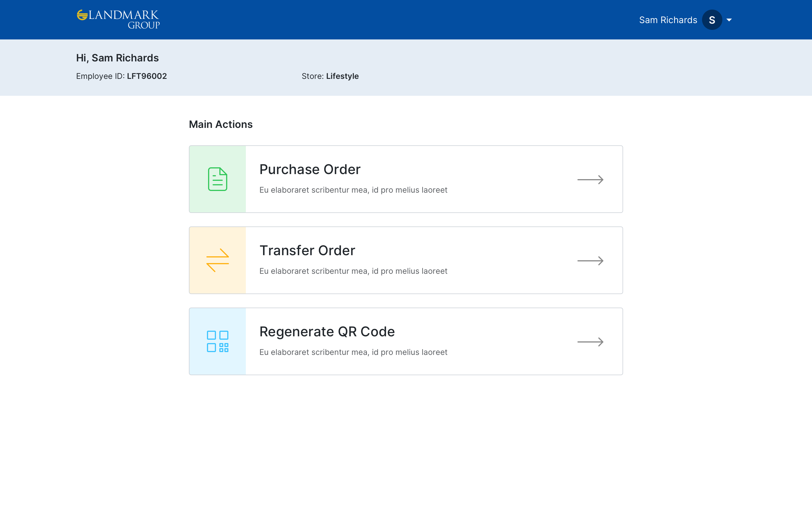The width and height of the screenshot is (812, 507).
Task: Click the Landmark Group logo
Action: point(118,19)
